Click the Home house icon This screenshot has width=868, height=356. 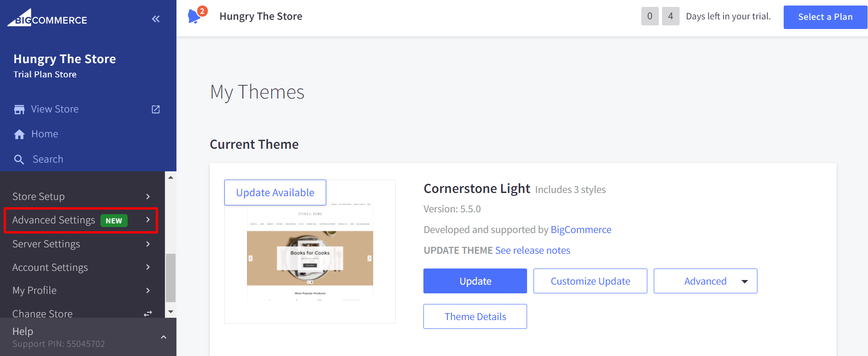[19, 134]
